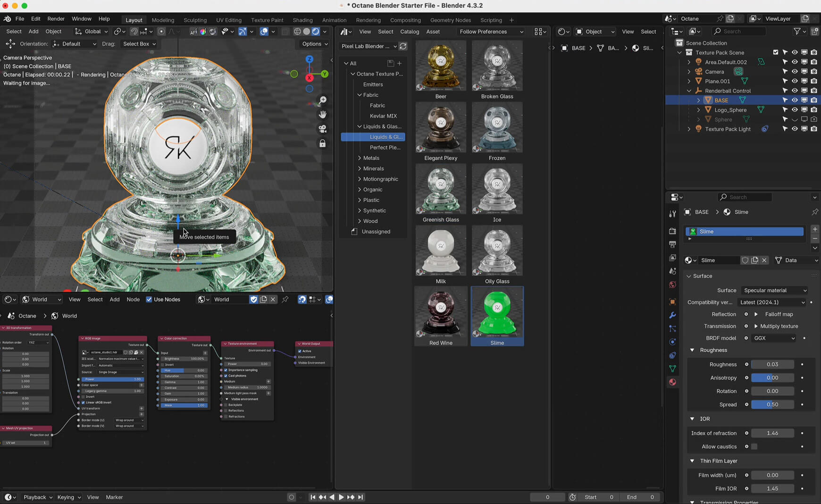Click the Z axis viewport gizmo
This screenshot has height=504, width=821.
coord(309,59)
